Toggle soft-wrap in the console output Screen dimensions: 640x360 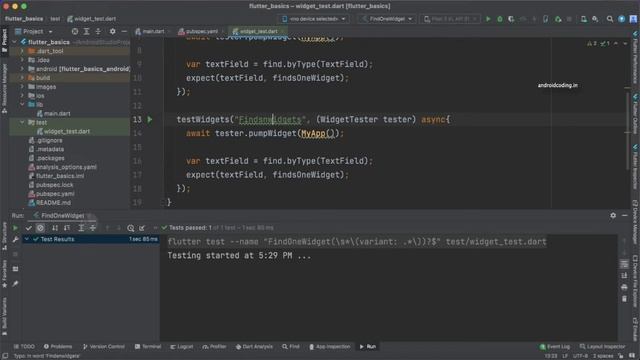click(x=624, y=264)
